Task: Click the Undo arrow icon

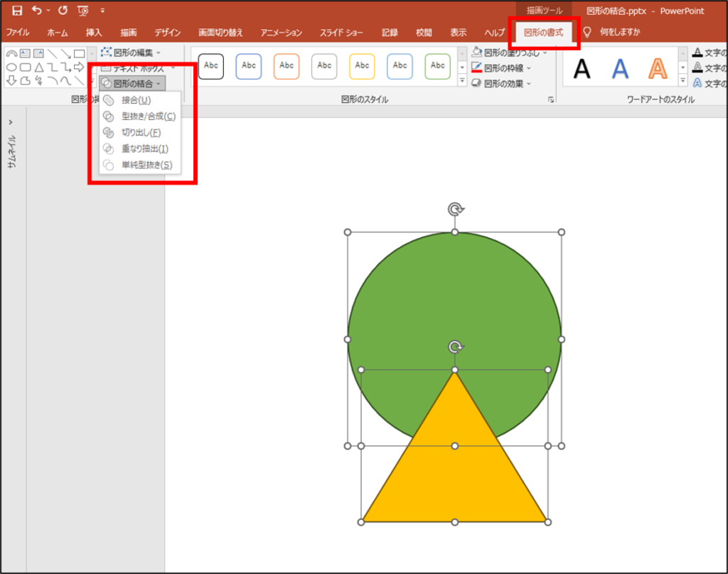Action: tap(37, 11)
